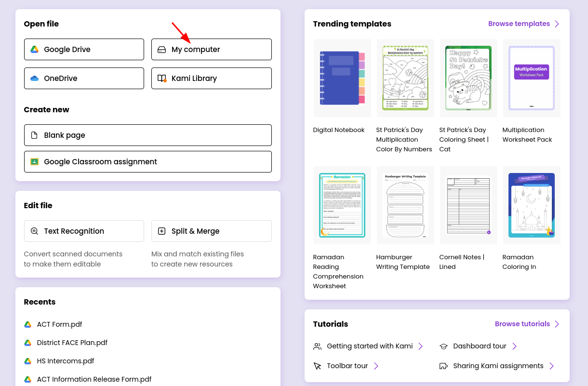Create a new Blank page

(x=148, y=135)
